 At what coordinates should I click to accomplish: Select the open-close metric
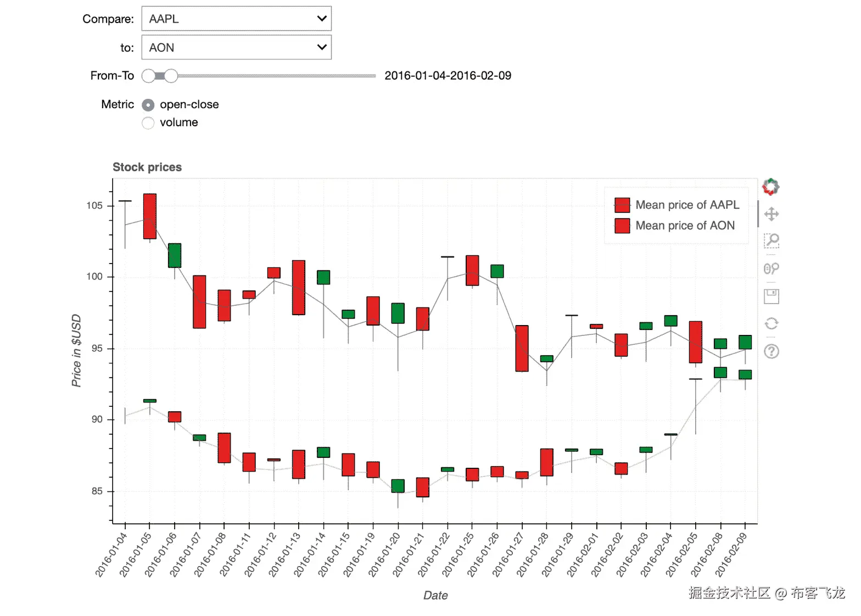tap(148, 105)
